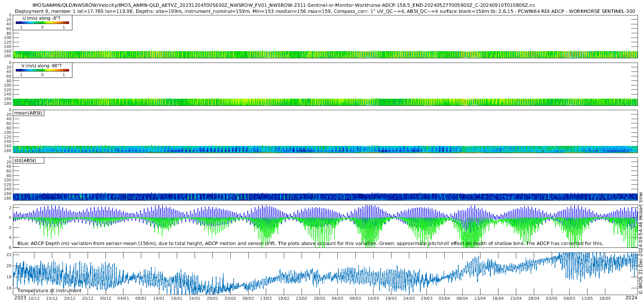644x304 pixels.
Task: Click the 25/12 date tick label
Action: click(88, 298)
